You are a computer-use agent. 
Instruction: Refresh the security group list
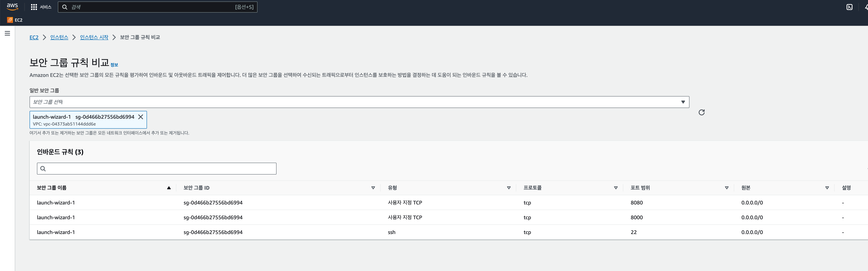701,112
